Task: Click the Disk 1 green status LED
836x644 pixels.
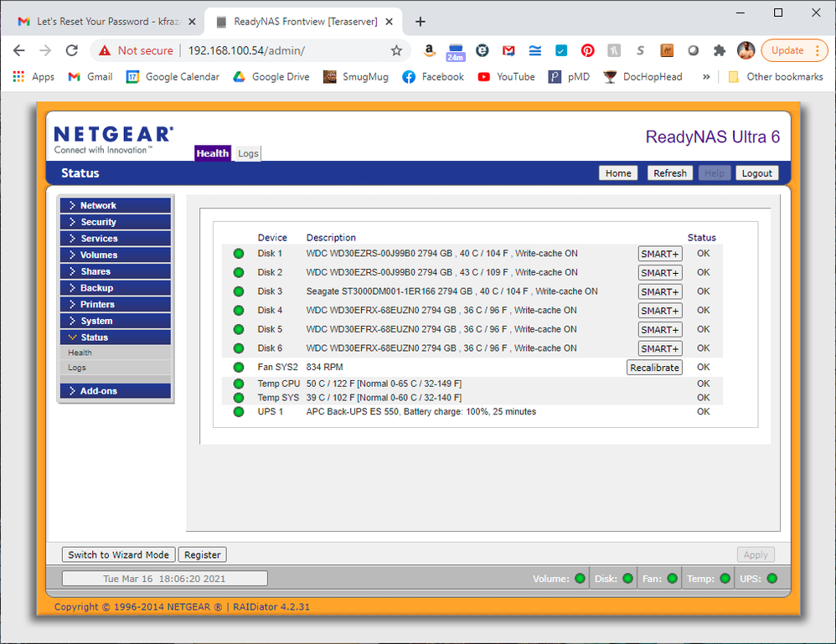Action: pos(239,254)
